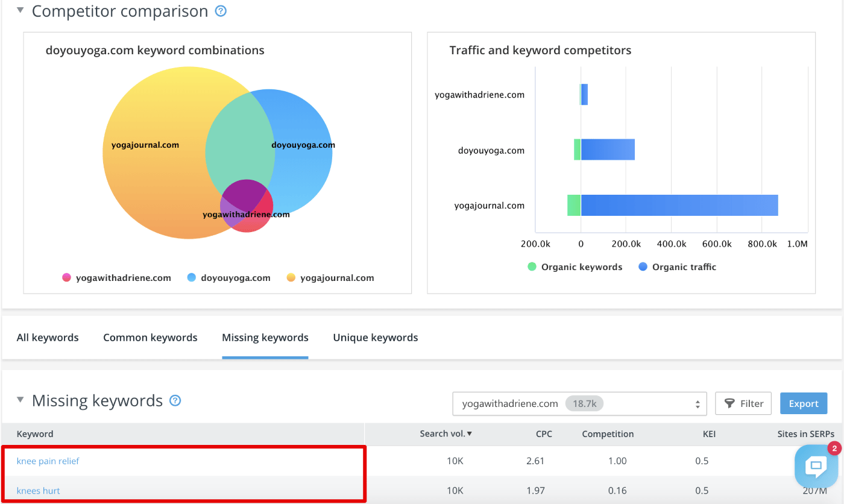Click the yogawithadriene.com organic traffic bar
Screen dimensions: 844x504
click(x=584, y=95)
